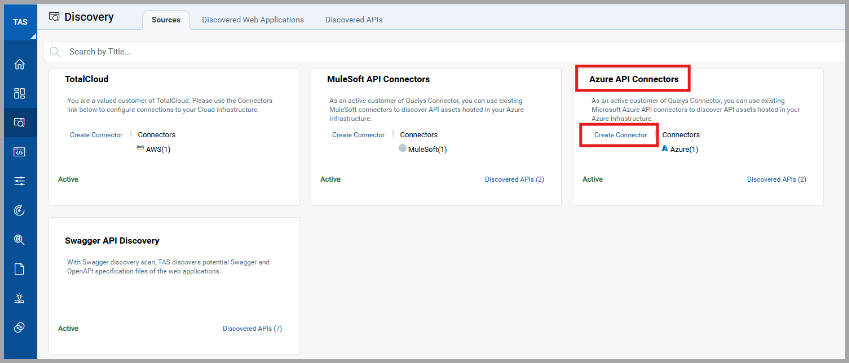Click the Active status in TotalCloud card

68,179
